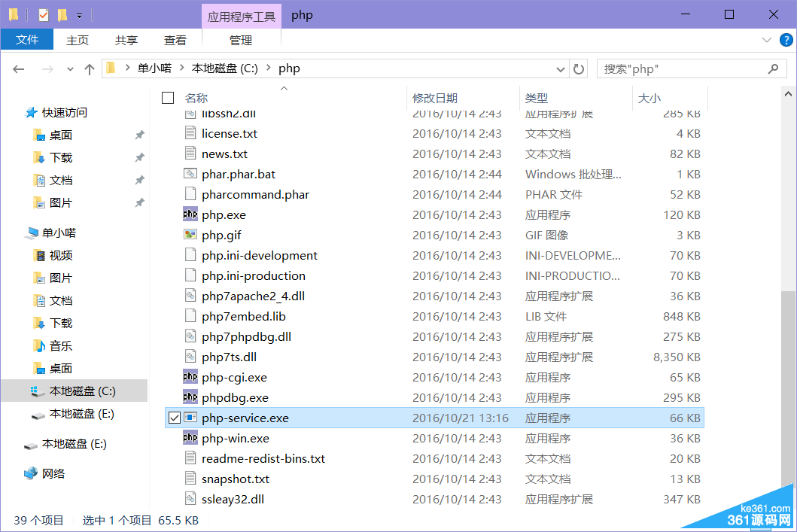Select the file php7phpdbg.dll
Image resolution: width=797 pixels, height=532 pixels.
pyautogui.click(x=246, y=336)
